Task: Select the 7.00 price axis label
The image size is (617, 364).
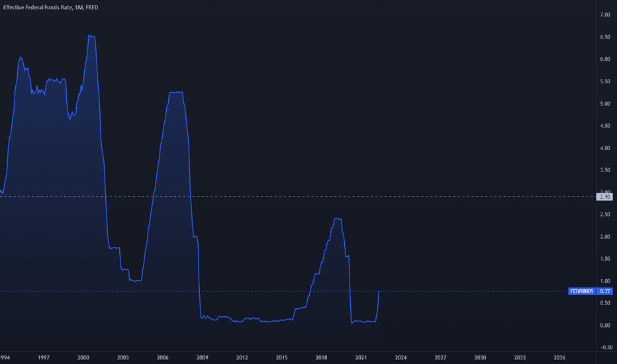Action: click(x=605, y=15)
